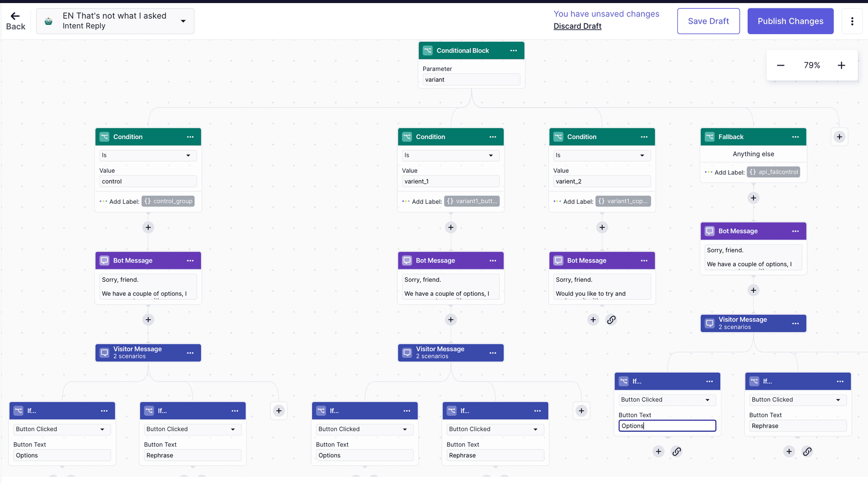This screenshot has width=868, height=483.
Task: Add a new branch beside the Fallback block
Action: (x=840, y=137)
